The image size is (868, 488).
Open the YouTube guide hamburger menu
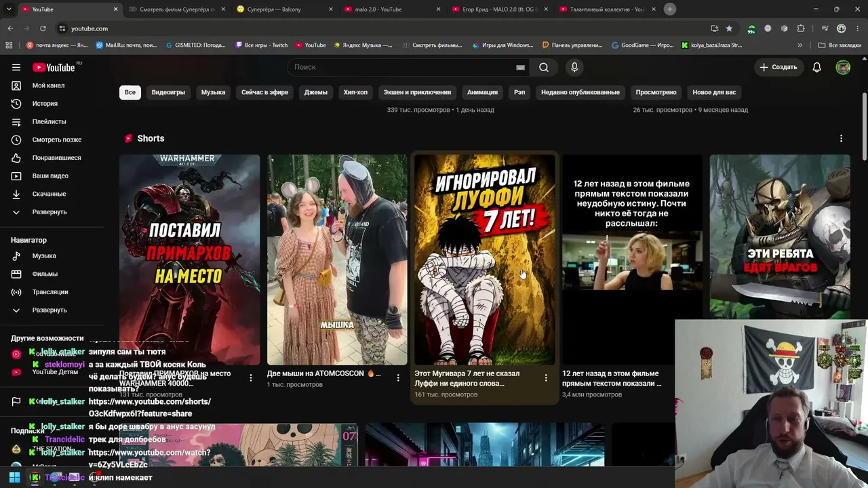click(16, 67)
